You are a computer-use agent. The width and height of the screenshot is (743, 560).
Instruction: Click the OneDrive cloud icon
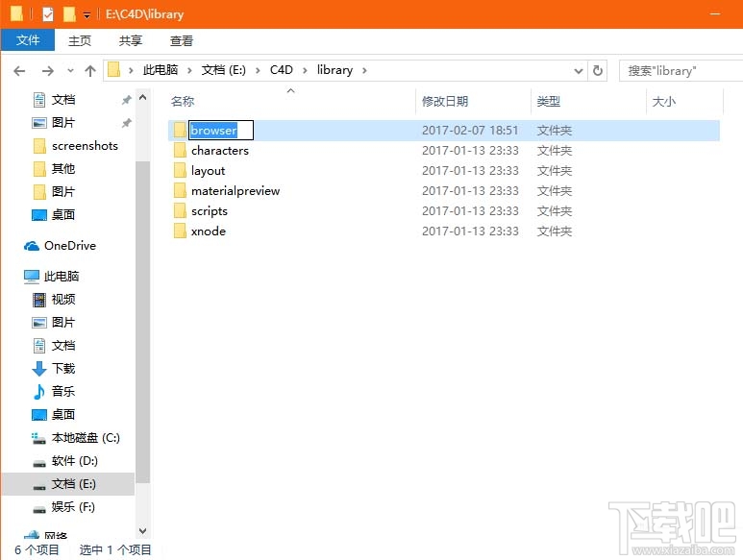[32, 246]
